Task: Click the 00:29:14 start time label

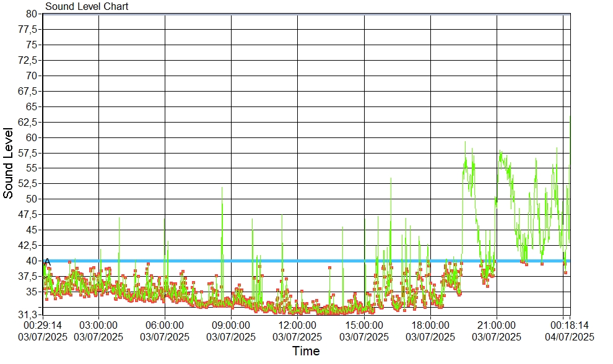Action: point(43,325)
